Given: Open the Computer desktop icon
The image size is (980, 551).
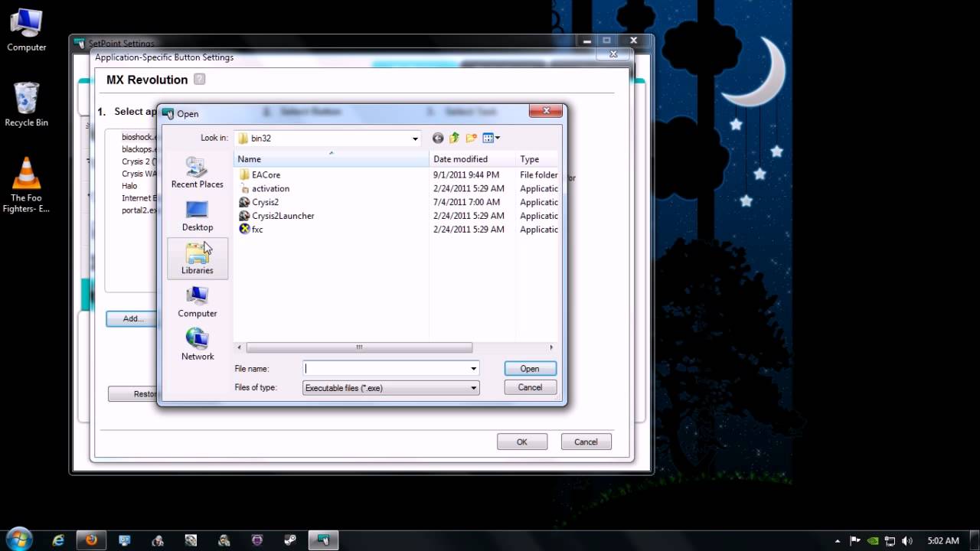Looking at the screenshot, I should (x=27, y=31).
